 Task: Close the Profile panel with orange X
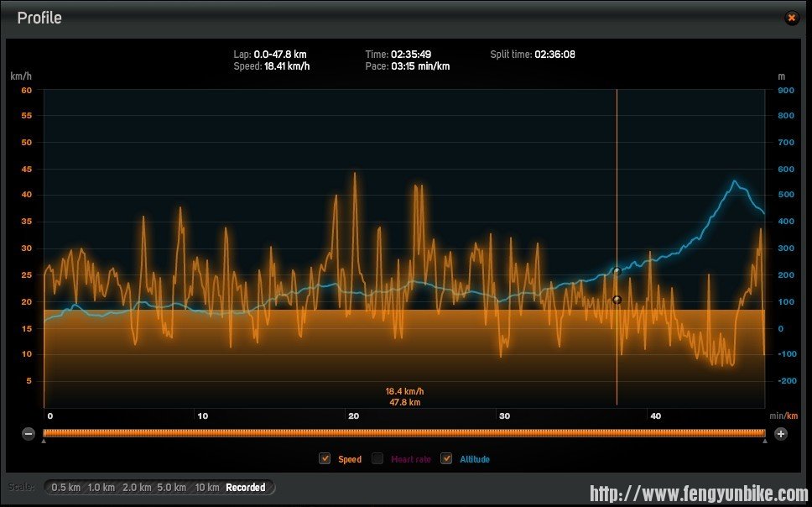(x=791, y=18)
